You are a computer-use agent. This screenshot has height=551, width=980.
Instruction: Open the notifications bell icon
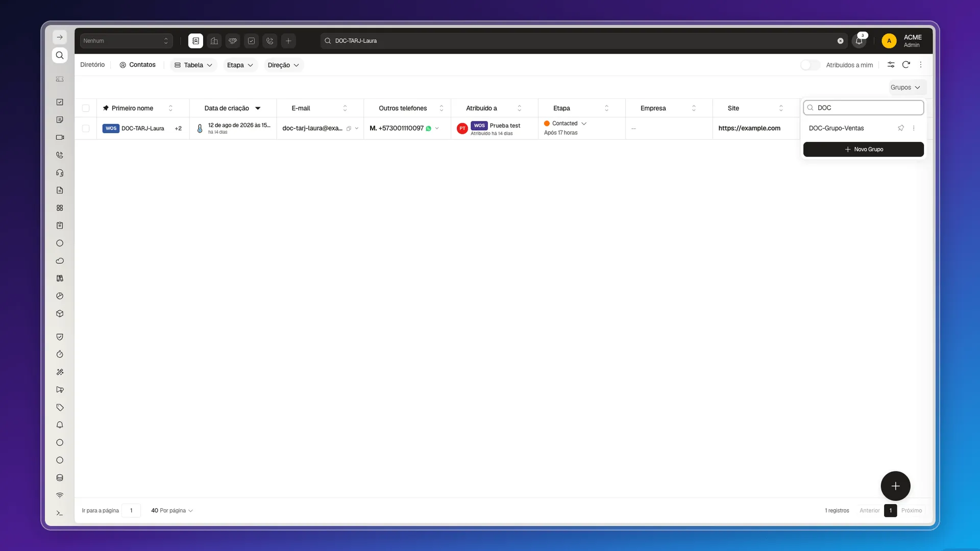[859, 41]
